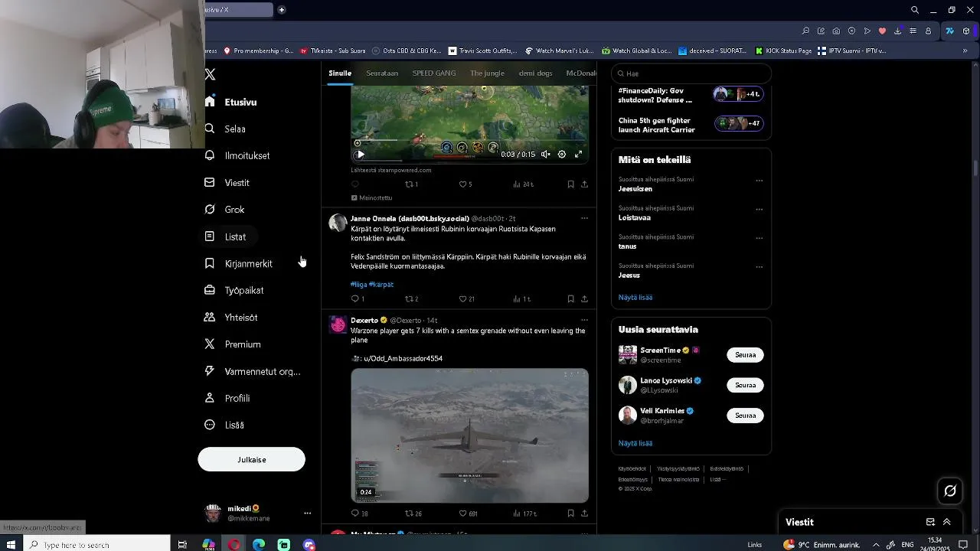Open Ilmoitukset notifications
Viewport: 980px width, 551px height.
[237, 155]
